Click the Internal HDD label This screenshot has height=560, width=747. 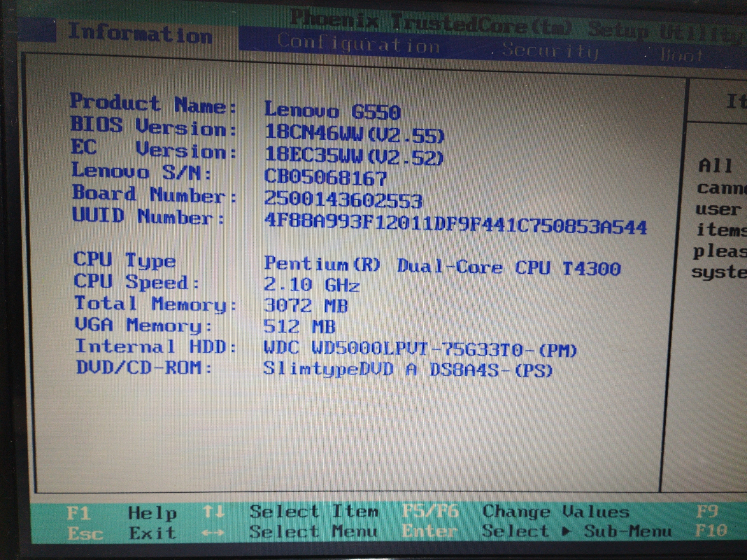point(156,346)
